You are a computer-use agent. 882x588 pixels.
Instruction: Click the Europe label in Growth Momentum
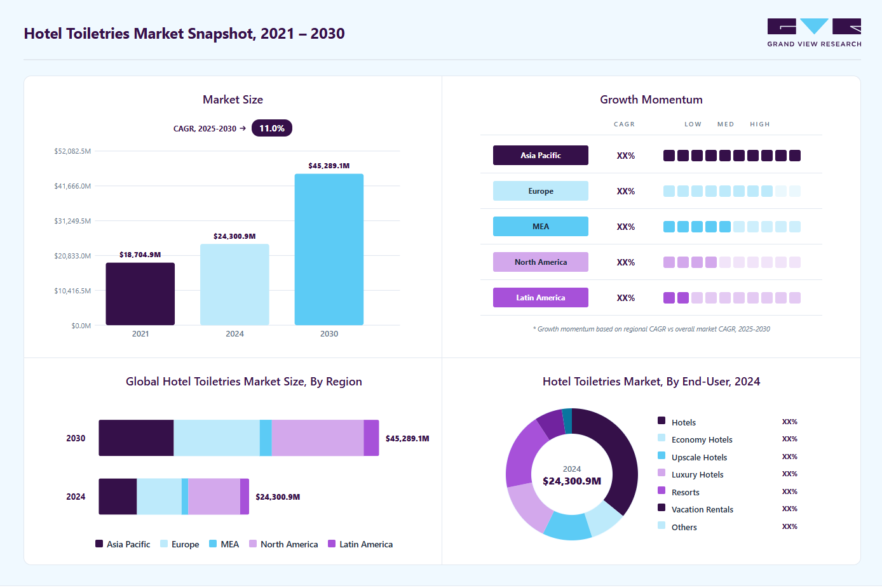[x=541, y=191]
